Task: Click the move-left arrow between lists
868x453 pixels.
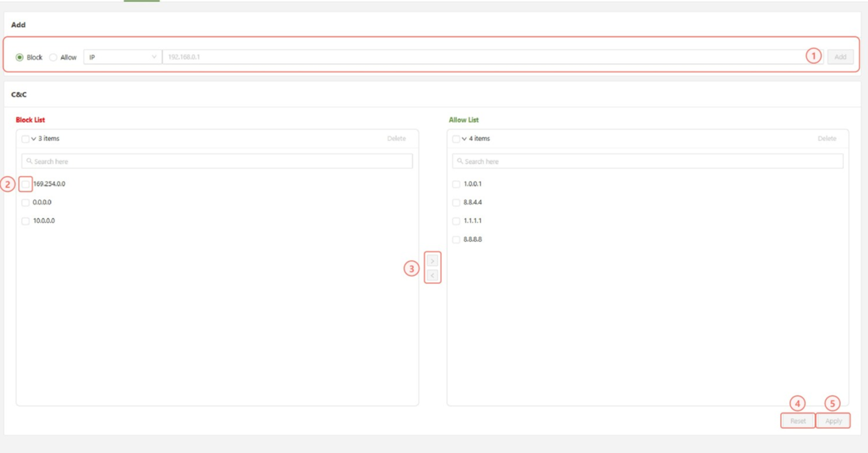Action: 432,275
